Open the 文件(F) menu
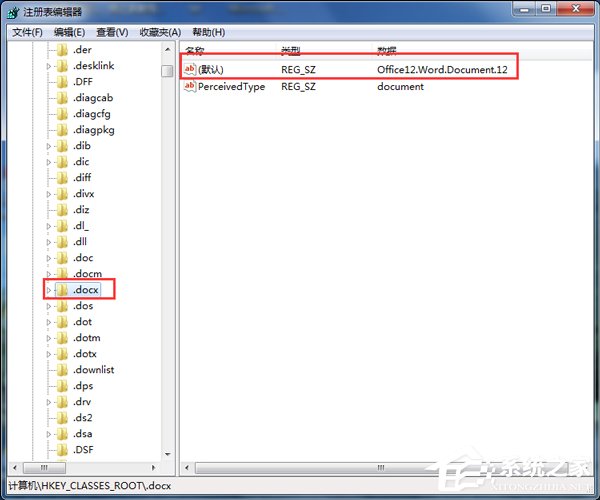600x500 pixels. point(27,33)
